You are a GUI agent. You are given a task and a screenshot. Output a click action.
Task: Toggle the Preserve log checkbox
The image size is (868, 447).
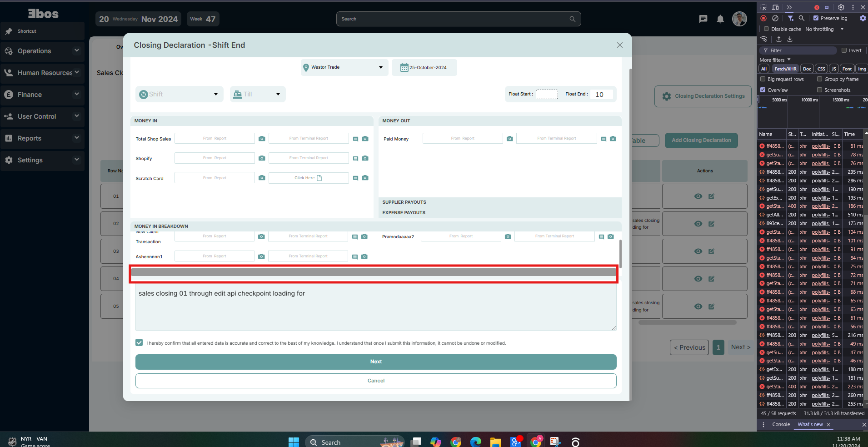(816, 18)
